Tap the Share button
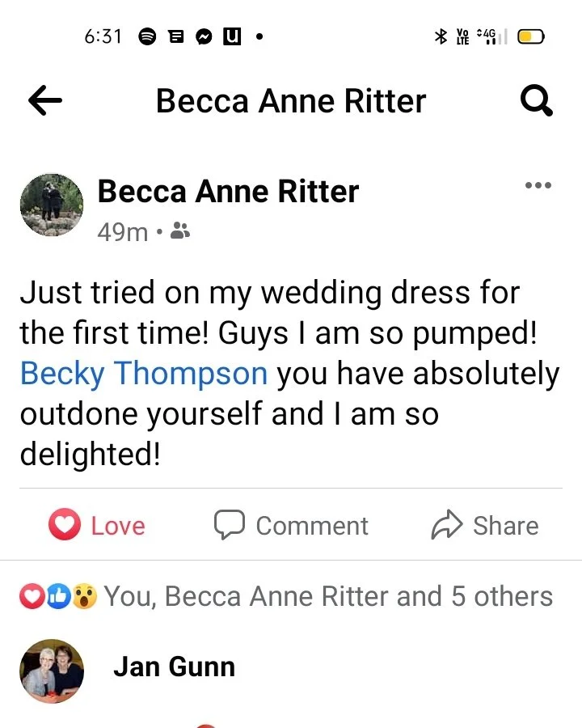 [485, 525]
